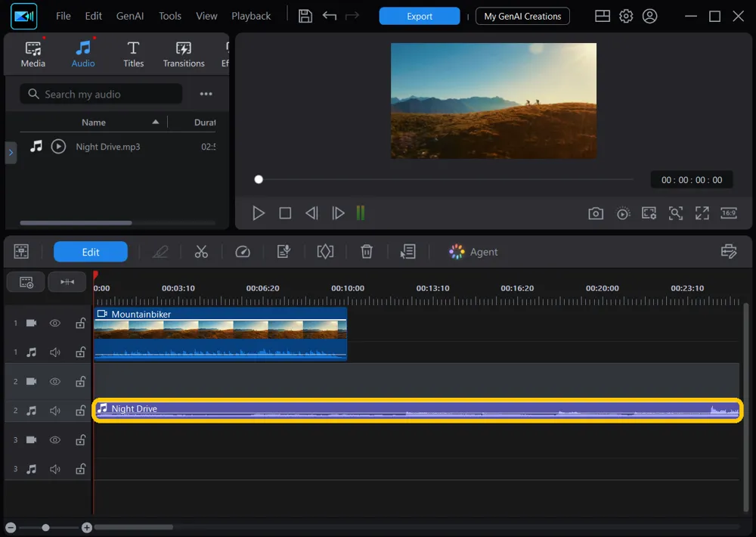Open the GenAI menu

point(130,16)
